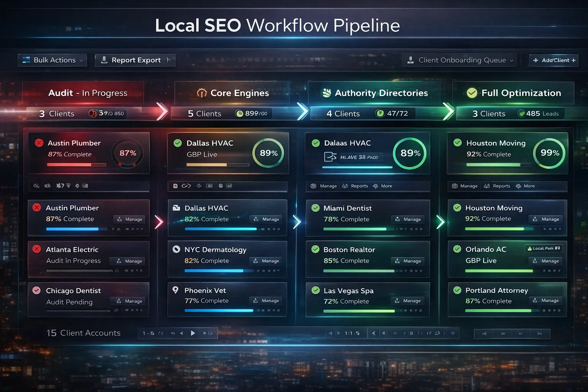Click the folder icon on the Dallas HVAC 82% row
This screenshot has width=588, height=392.
176,208
